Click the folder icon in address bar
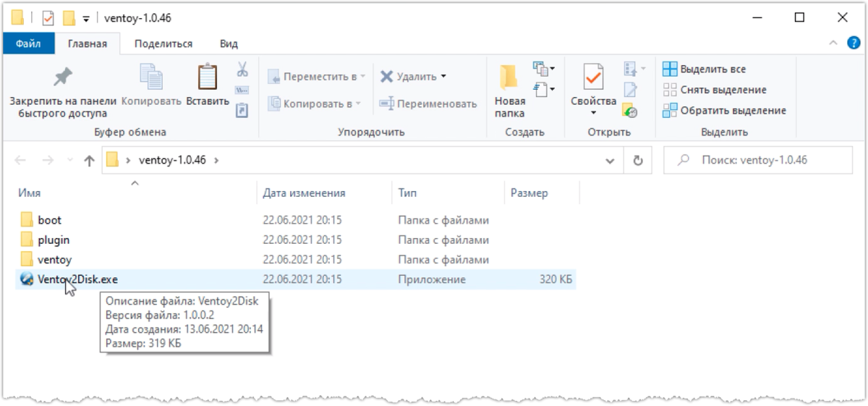868x406 pixels. coord(112,160)
